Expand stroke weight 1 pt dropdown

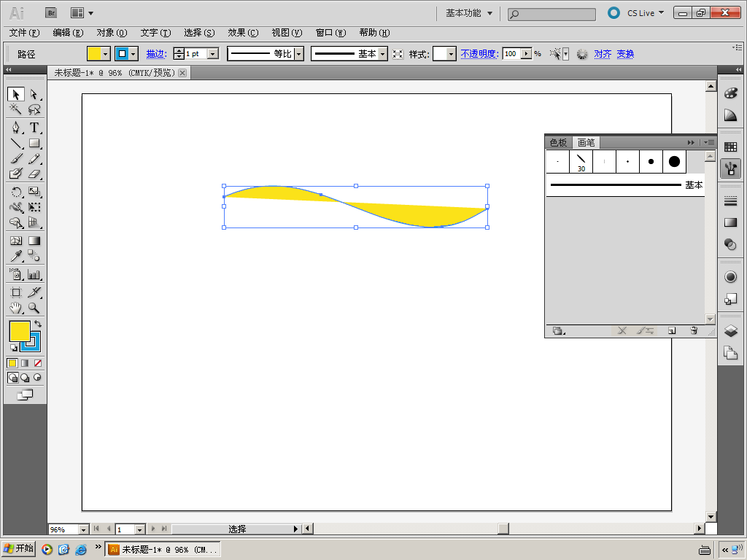coord(213,54)
